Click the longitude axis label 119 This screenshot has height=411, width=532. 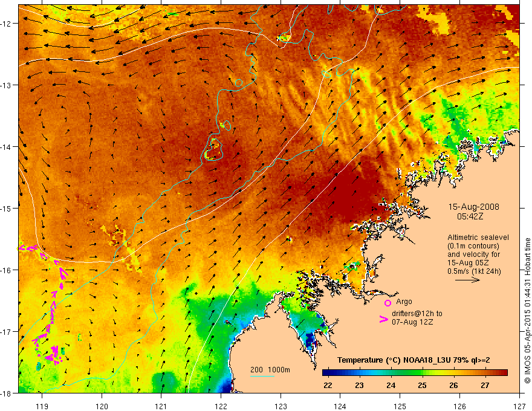42,406
